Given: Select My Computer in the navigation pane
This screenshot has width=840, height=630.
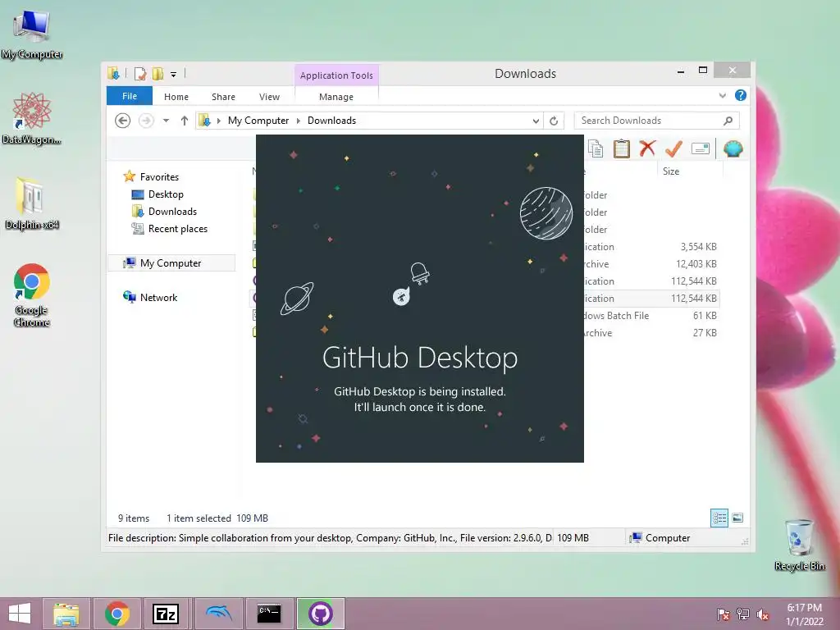Looking at the screenshot, I should tap(171, 263).
